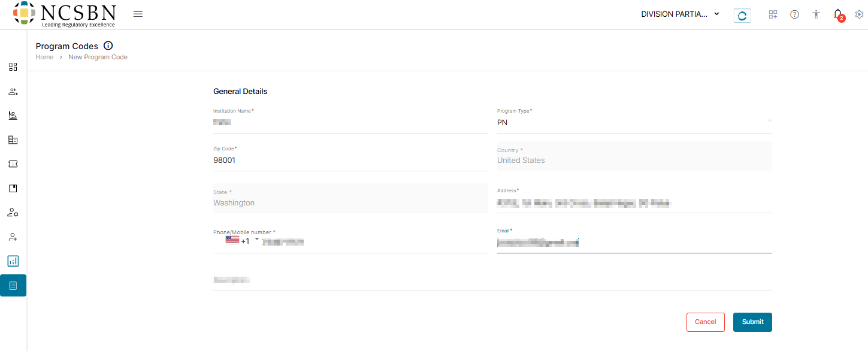
Task: Open the phone country code selector
Action: coord(242,241)
